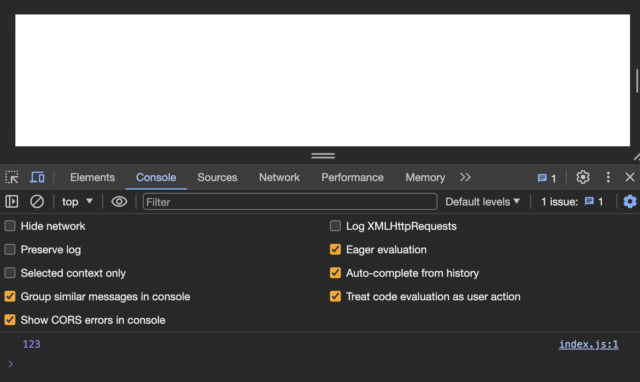This screenshot has height=382, width=640.
Task: Show the console sidebar panel icon
Action: point(11,202)
